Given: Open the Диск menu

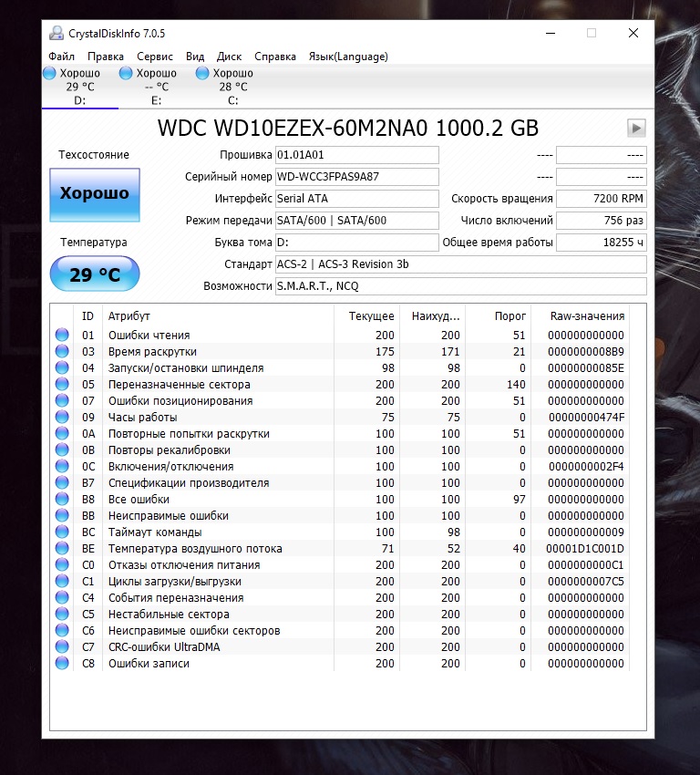Looking at the screenshot, I should click(x=229, y=57).
